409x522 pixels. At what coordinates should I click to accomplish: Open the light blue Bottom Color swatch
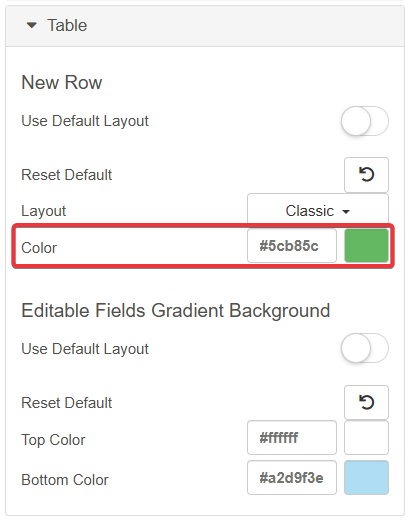tap(366, 478)
